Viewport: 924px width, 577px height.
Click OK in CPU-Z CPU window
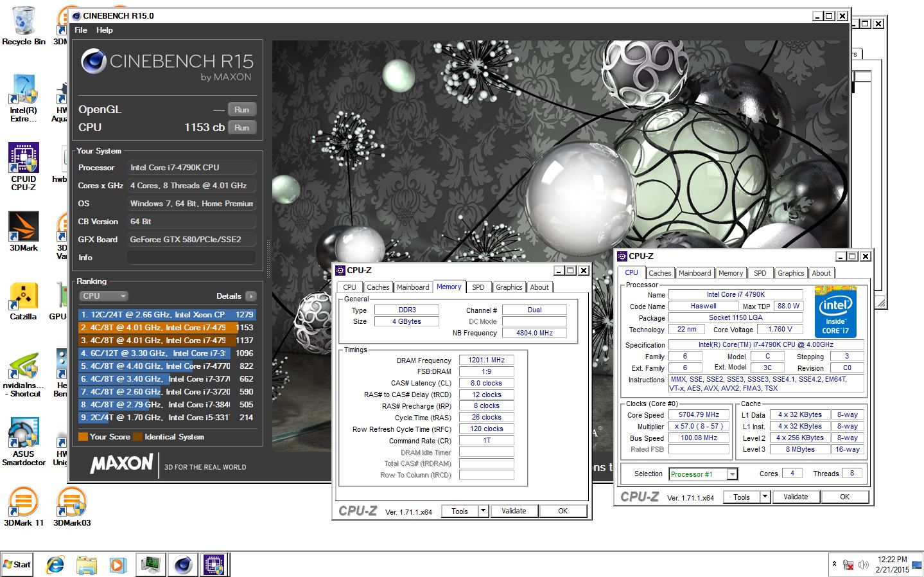[x=844, y=497]
